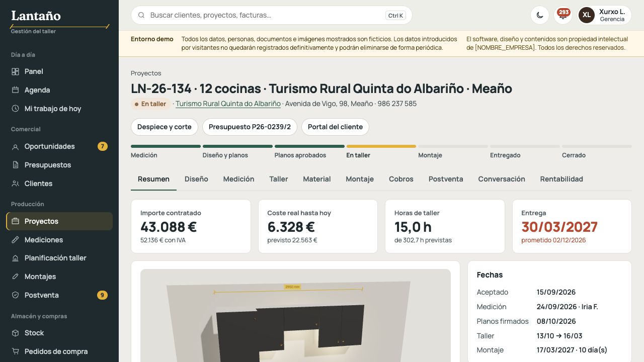Click Pedidos de compra cart icon

[15, 351]
